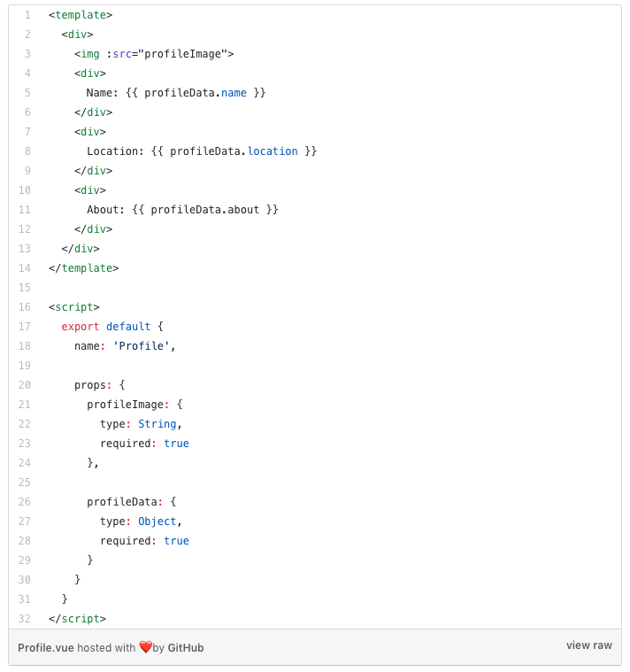The height and width of the screenshot is (672, 630).
Task: Click the 'Profile' name string
Action: pyautogui.click(x=142, y=346)
